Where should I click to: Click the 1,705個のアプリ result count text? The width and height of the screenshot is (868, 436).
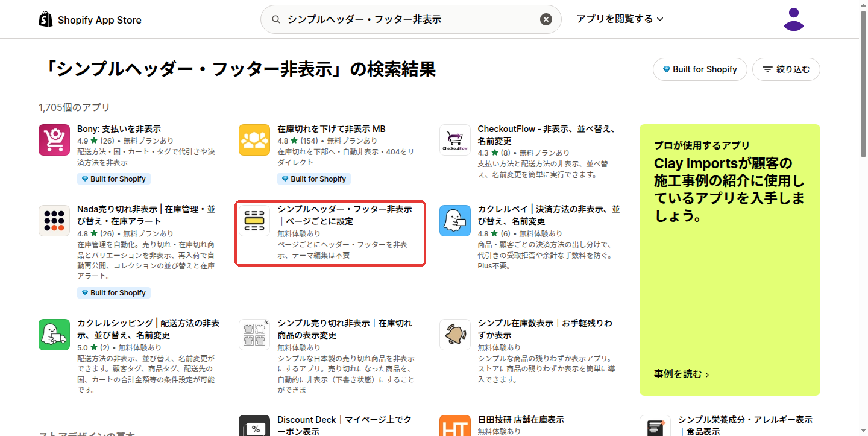[x=75, y=107]
